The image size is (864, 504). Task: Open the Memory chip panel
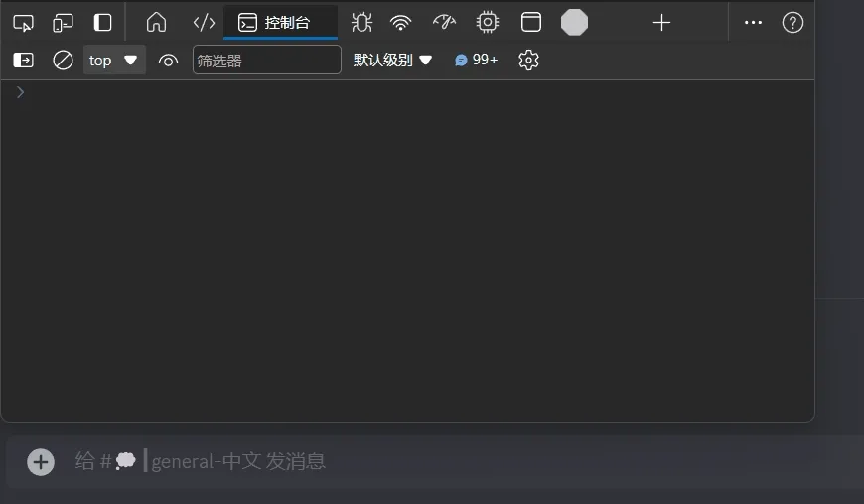pos(488,22)
